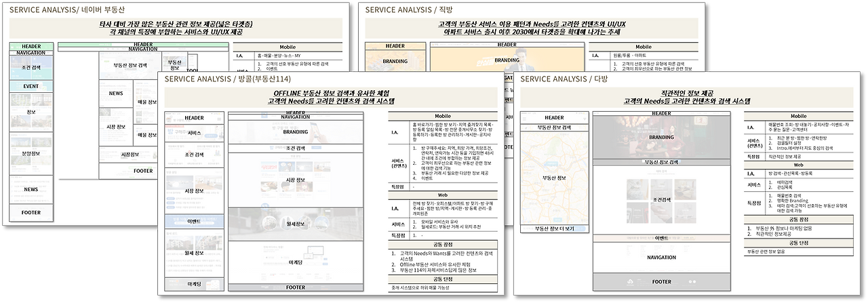Viewport: 868px width, 303px height.
Task: Click the 분양정보 block in the 네이버 부동산 mobile wireframe
Action: pyautogui.click(x=31, y=153)
